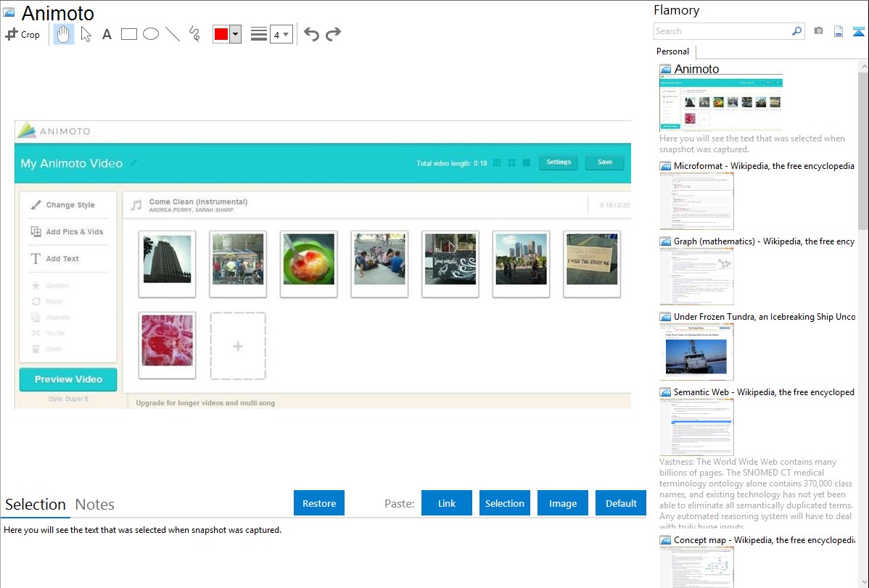869x588 pixels.
Task: Select the straight line tool
Action: pos(173,34)
